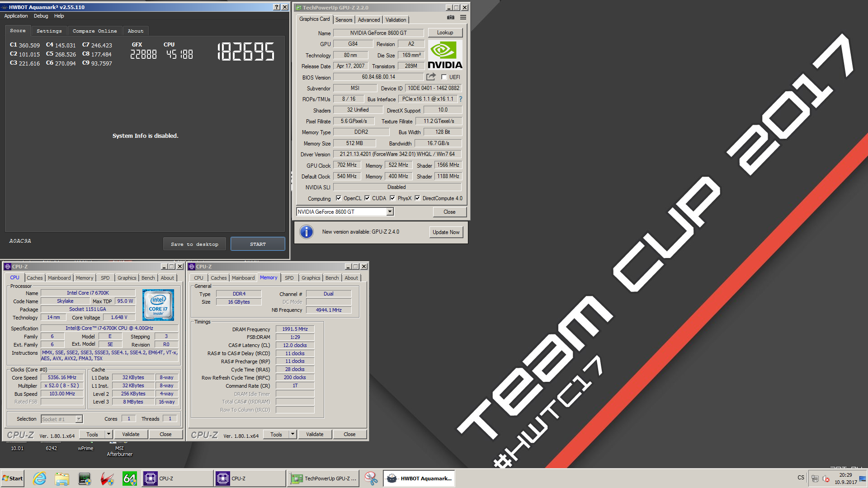Click the Intel Core i7 logo in CPU-Z

tap(158, 305)
